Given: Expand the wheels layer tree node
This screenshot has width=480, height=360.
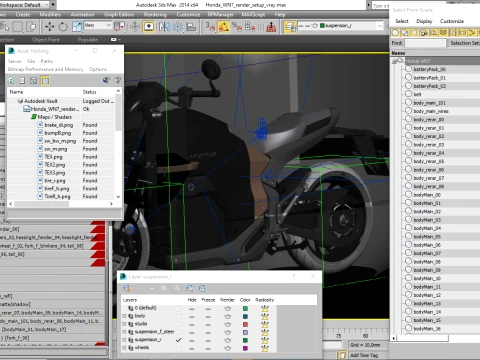Looking at the screenshot, I should tap(124, 348).
